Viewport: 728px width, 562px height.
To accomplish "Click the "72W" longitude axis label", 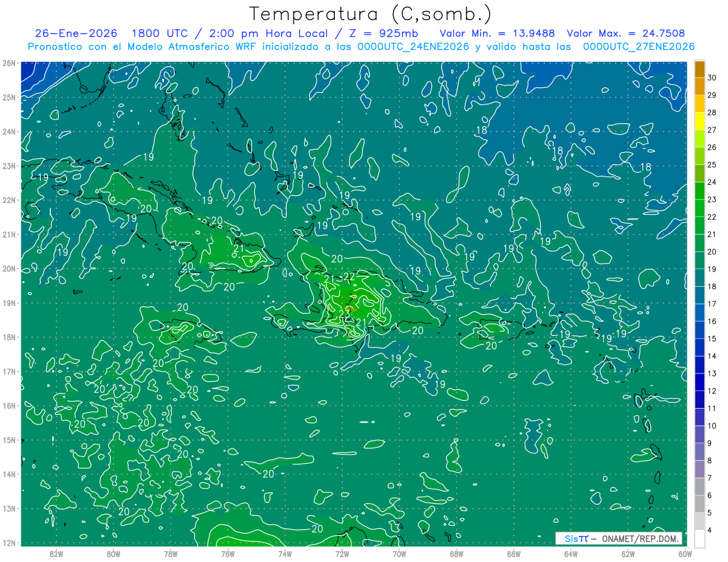I will 342,554.
